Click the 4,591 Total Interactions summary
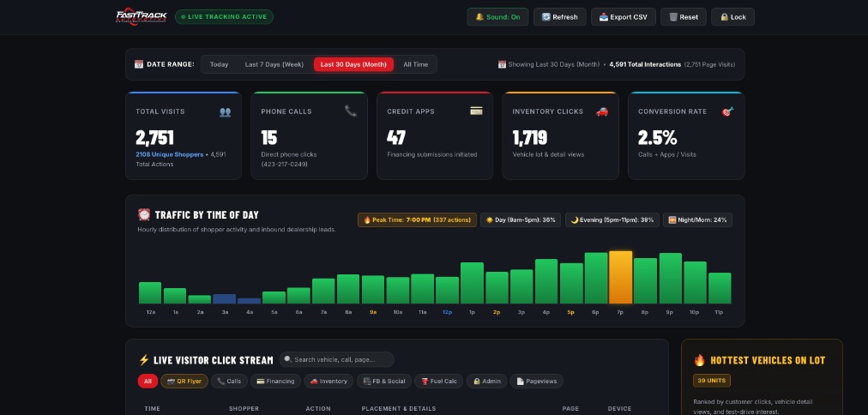The image size is (868, 415). point(645,64)
